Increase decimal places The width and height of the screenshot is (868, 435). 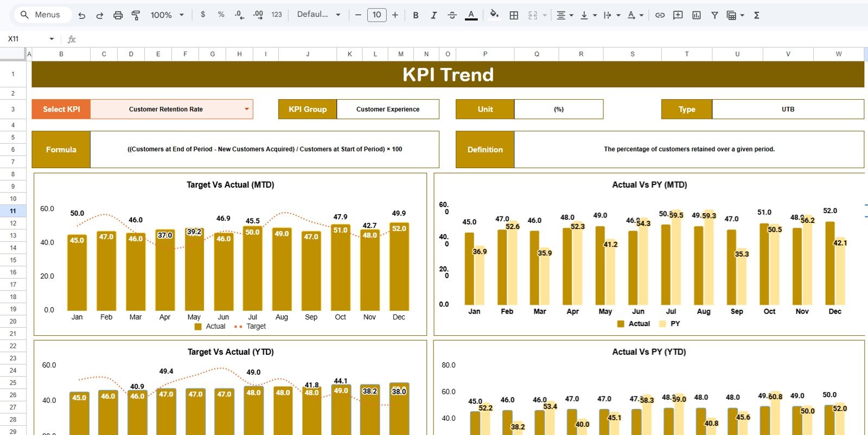pyautogui.click(x=258, y=15)
